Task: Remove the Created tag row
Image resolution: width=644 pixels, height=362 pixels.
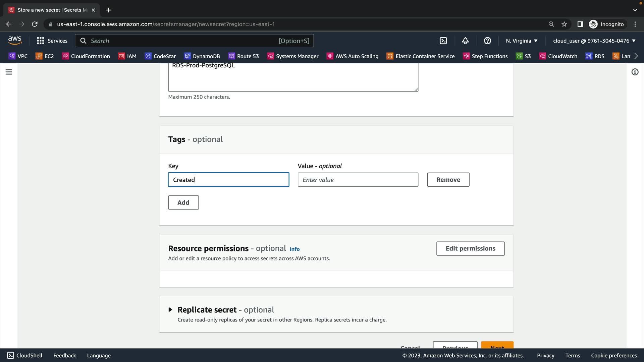Action: click(x=448, y=180)
